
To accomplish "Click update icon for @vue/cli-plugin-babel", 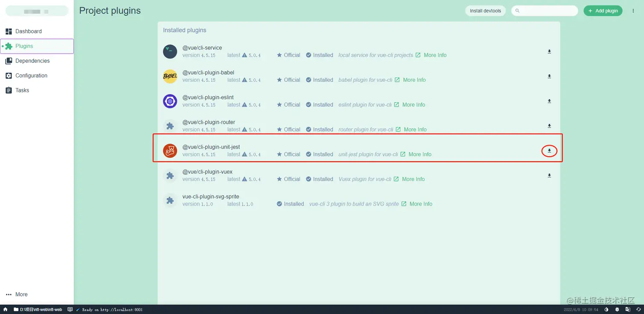I will 549,76.
